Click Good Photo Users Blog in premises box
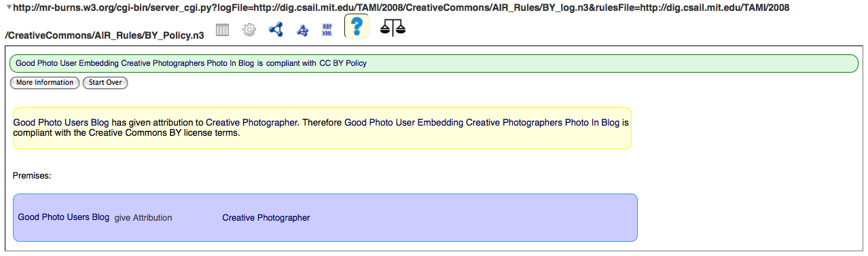The image size is (868, 256). tap(64, 218)
